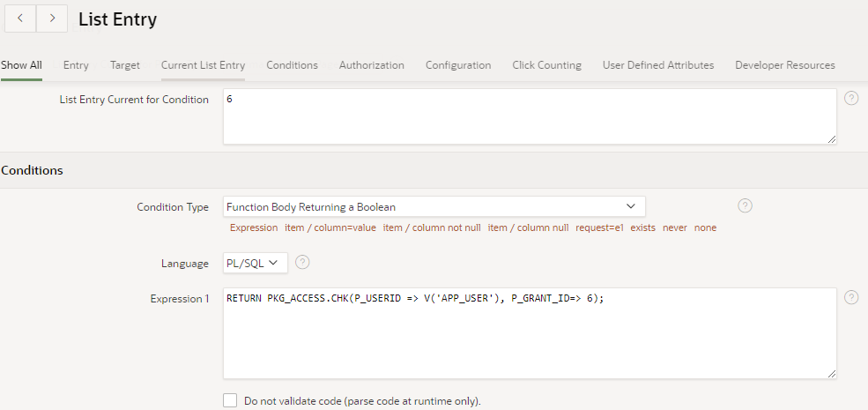Choose none quick-pick link

click(705, 227)
